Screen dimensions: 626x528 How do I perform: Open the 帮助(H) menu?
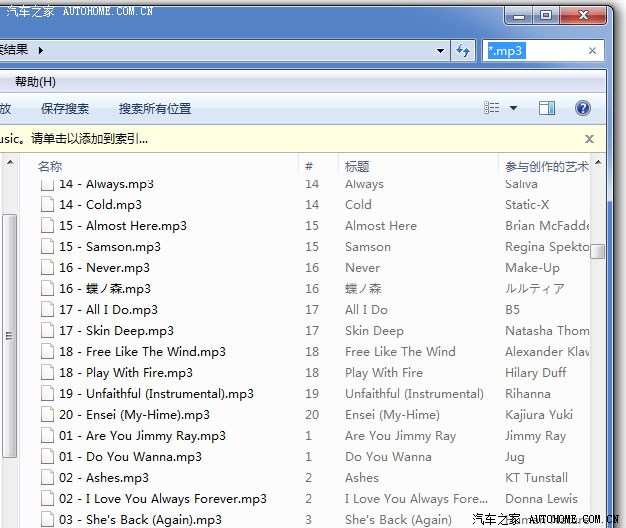pyautogui.click(x=36, y=81)
